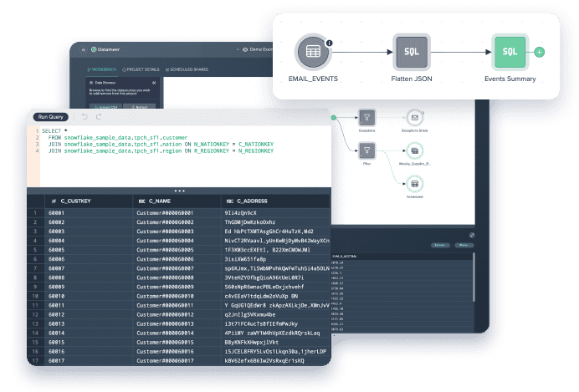Screen dimensions: 579x392
Task: Switch to the Workbench tab
Action: pyautogui.click(x=101, y=69)
